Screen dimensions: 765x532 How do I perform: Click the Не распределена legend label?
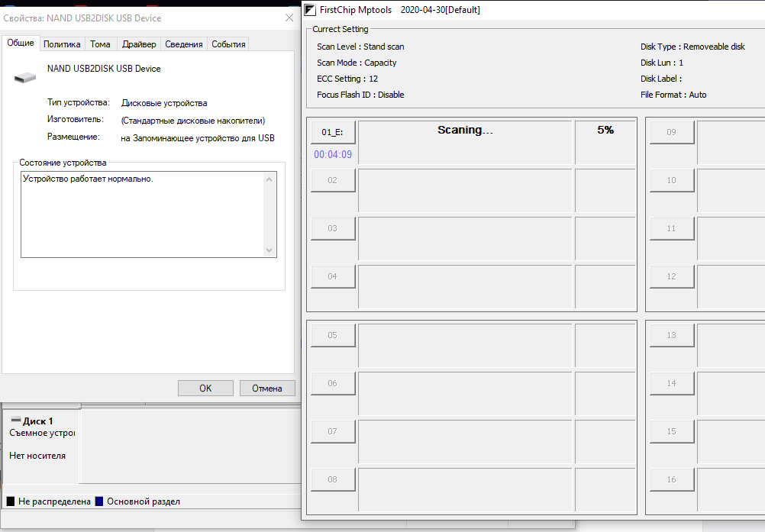pyautogui.click(x=54, y=501)
